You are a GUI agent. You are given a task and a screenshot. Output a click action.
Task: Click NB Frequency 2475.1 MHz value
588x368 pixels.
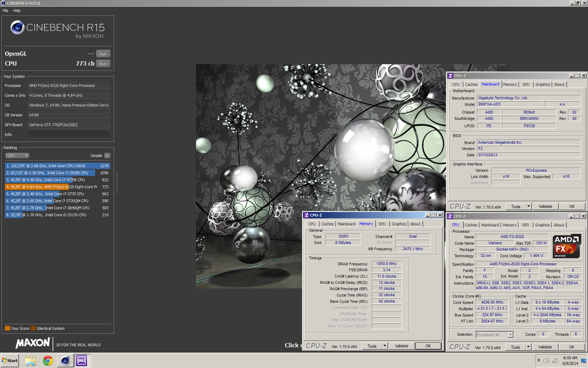[413, 249]
